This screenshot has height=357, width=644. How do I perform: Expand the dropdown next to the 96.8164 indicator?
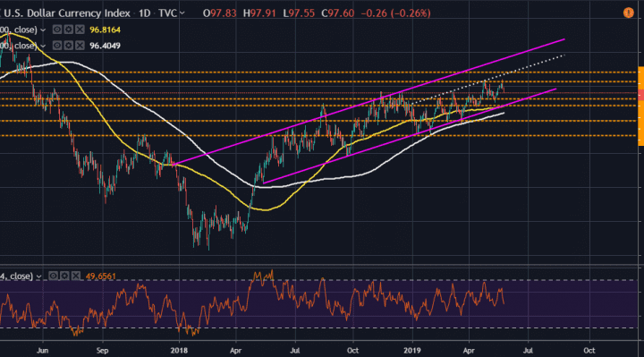[43, 30]
